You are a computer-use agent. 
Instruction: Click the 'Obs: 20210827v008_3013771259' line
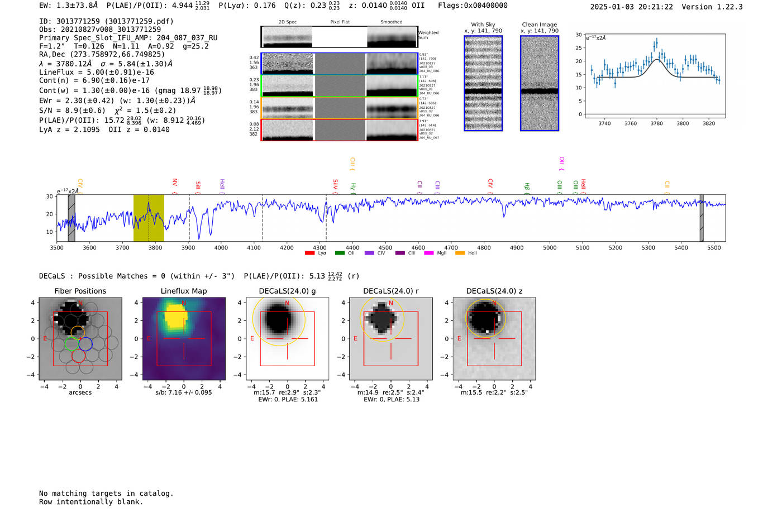click(100, 30)
